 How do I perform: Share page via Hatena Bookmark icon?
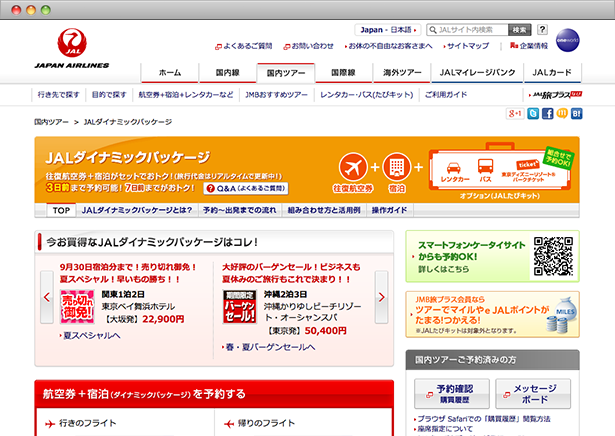pos(576,114)
